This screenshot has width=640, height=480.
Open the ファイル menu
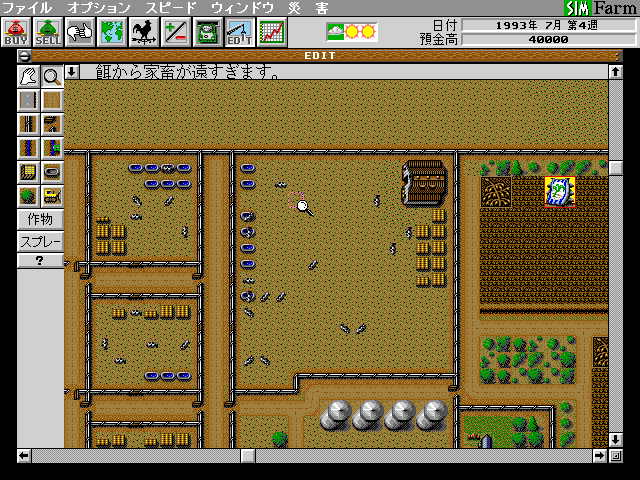click(27, 7)
